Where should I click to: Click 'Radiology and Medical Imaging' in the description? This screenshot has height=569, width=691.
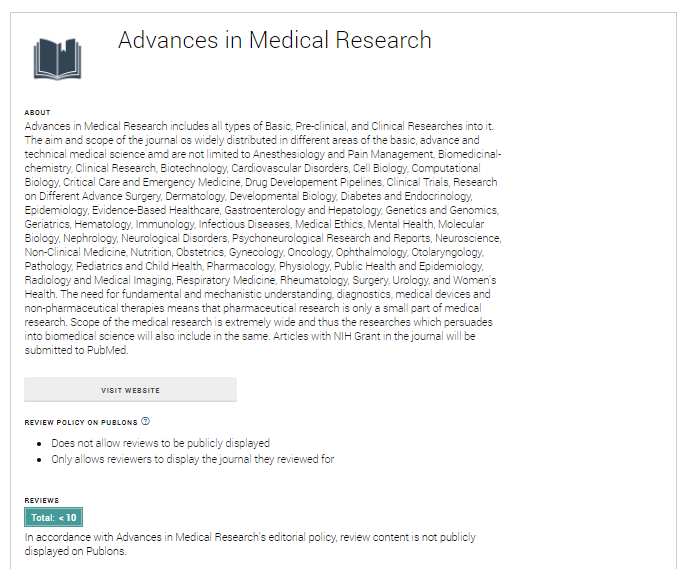pos(85,281)
